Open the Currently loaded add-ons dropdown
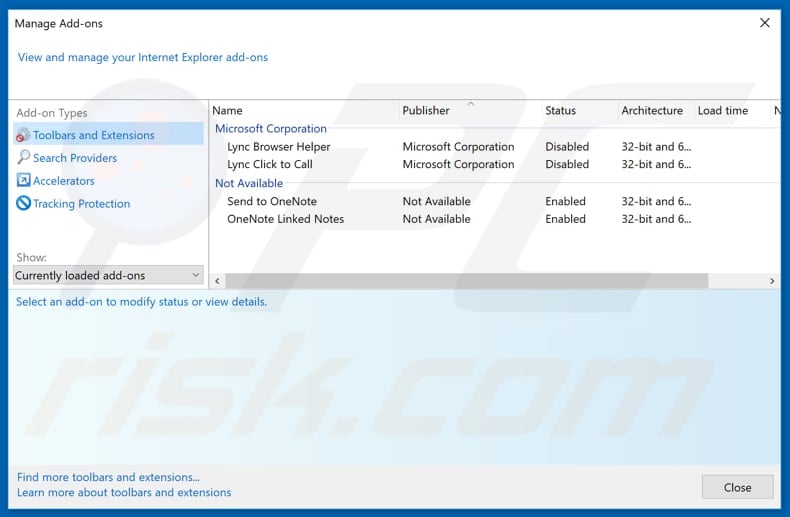790x517 pixels. coord(108,276)
